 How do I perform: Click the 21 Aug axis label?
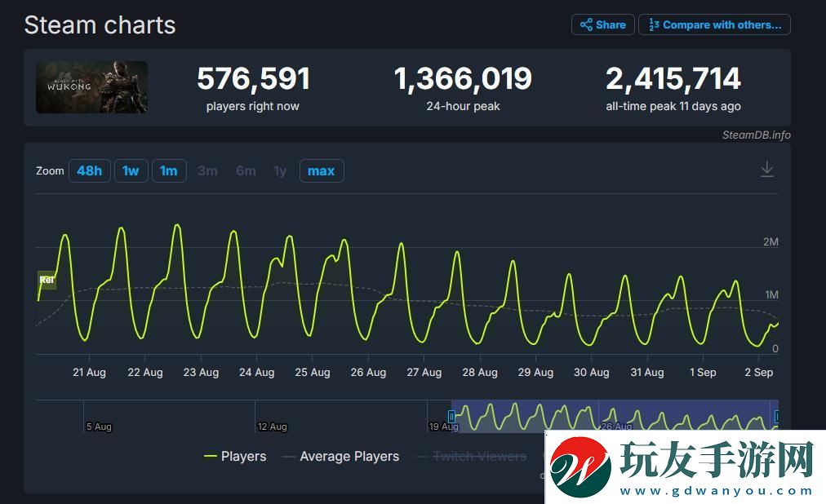pyautogui.click(x=89, y=373)
